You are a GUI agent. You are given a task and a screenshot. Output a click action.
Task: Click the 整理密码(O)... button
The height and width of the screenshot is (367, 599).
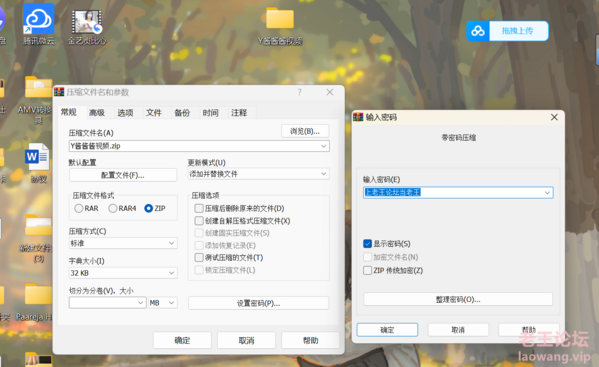tap(458, 299)
